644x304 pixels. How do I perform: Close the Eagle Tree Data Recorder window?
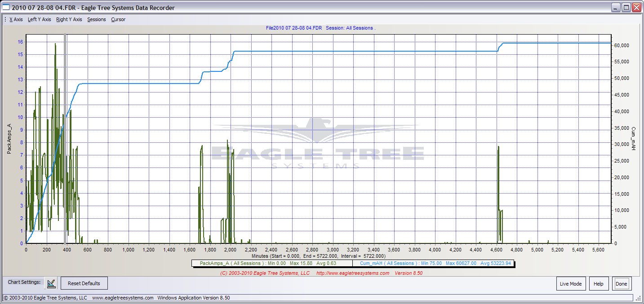pos(636,8)
